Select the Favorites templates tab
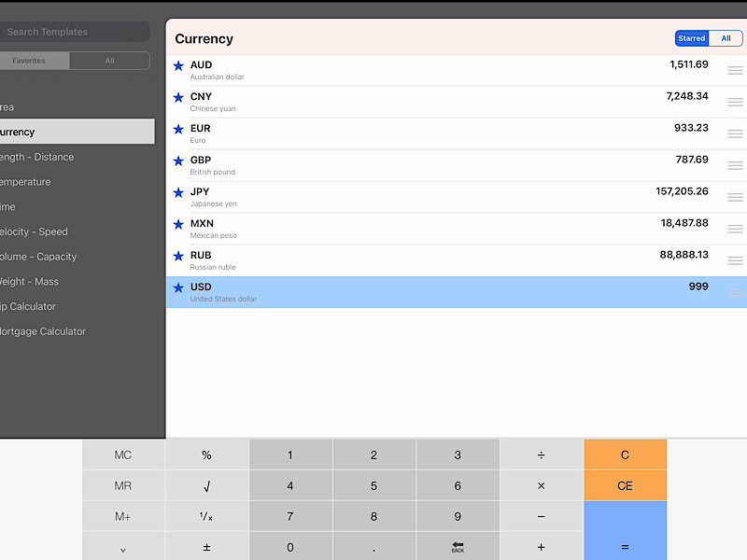Screen dimensions: 747x560 pos(28,61)
